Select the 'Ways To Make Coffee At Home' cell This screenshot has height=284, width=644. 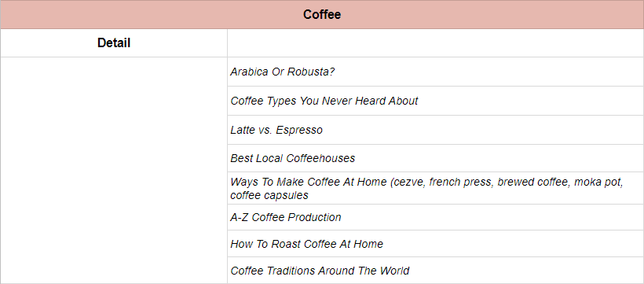435,188
